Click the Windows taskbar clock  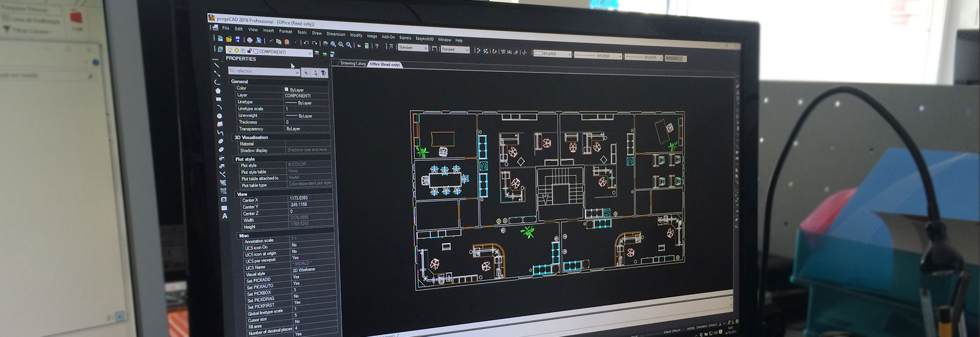pos(730,330)
